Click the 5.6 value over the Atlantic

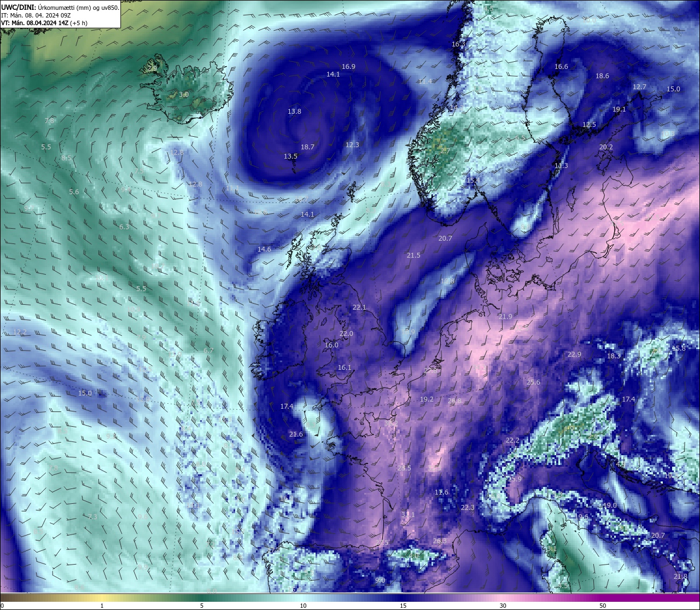74,192
